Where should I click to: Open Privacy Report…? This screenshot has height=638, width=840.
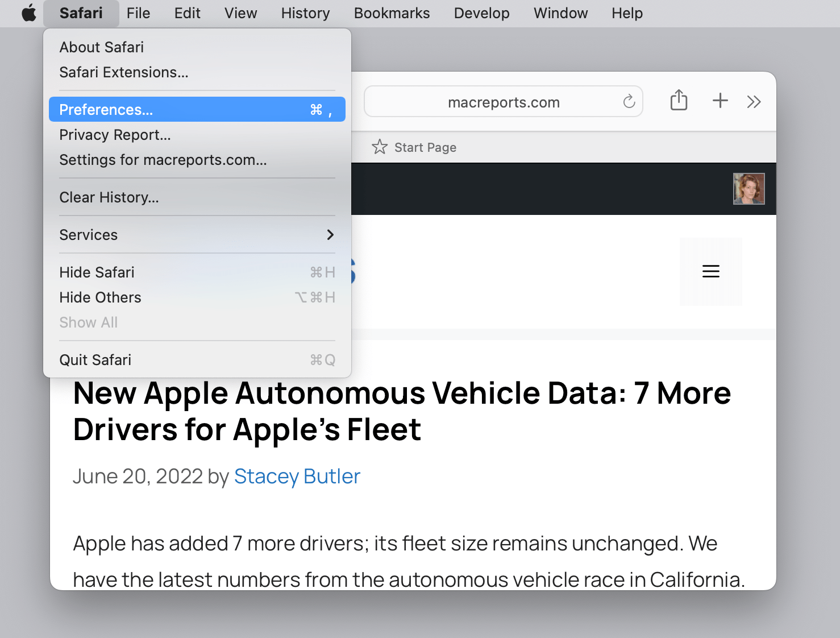(x=197, y=135)
